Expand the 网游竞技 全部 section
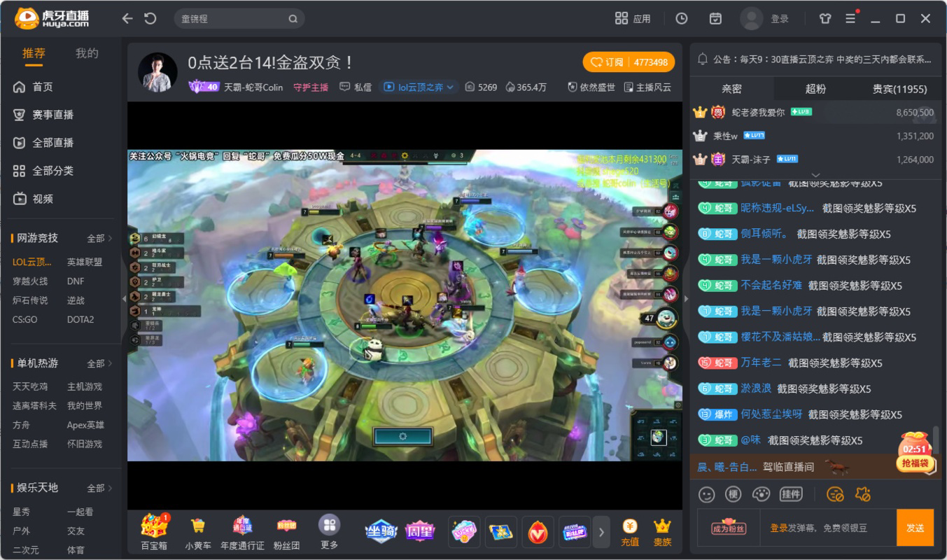Image resolution: width=947 pixels, height=560 pixels. click(99, 239)
